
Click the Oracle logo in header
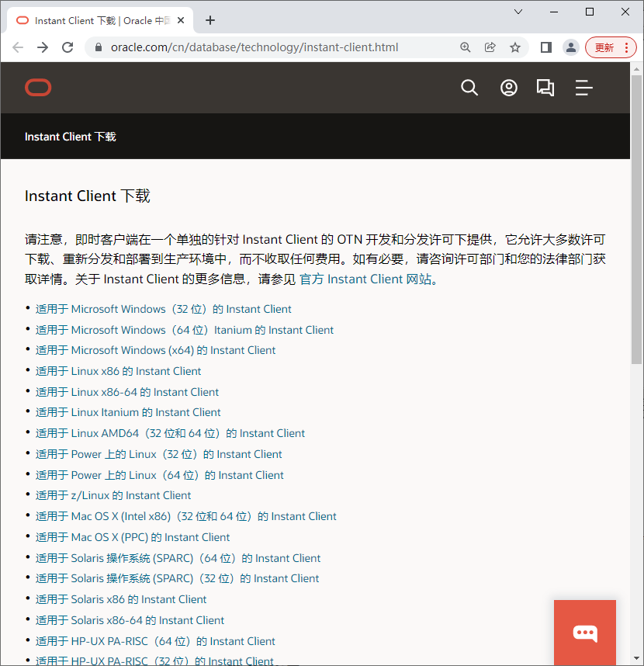[x=38, y=88]
